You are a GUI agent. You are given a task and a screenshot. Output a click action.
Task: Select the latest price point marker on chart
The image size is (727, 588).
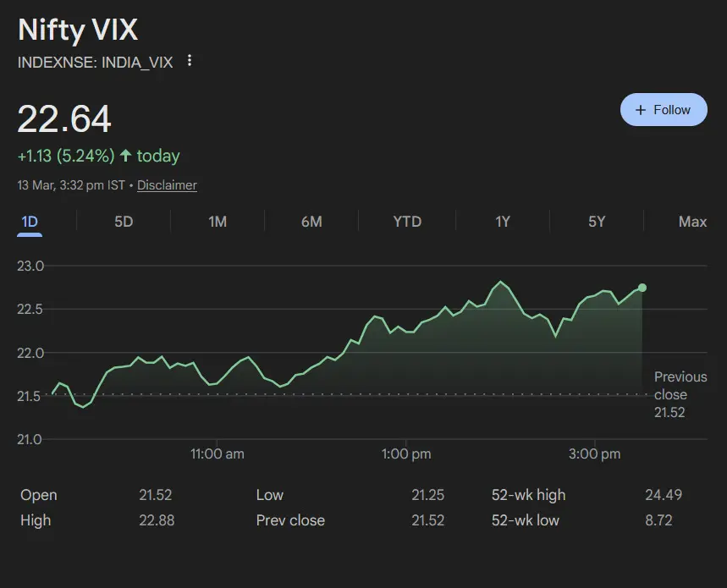pos(641,288)
